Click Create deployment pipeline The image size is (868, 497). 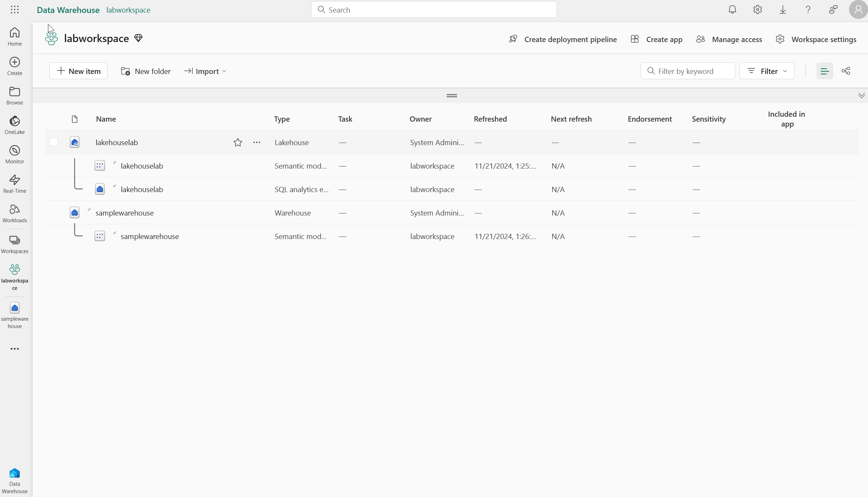pyautogui.click(x=563, y=39)
